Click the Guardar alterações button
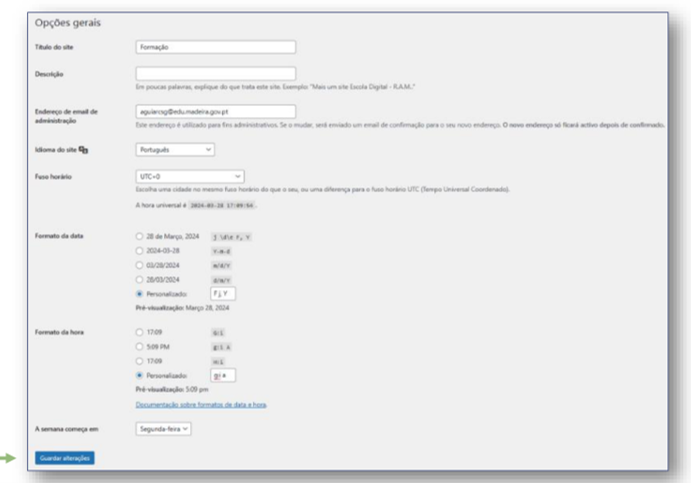 tap(64, 458)
